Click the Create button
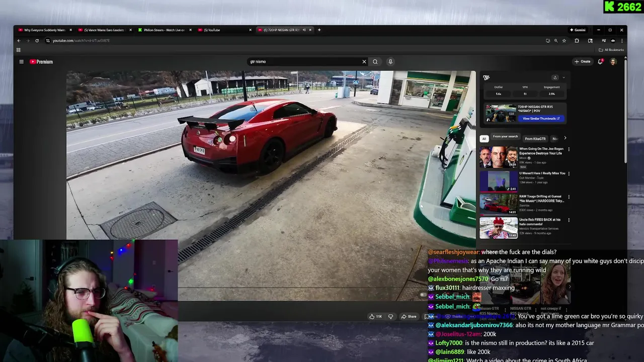This screenshot has width=644, height=362. pos(583,62)
